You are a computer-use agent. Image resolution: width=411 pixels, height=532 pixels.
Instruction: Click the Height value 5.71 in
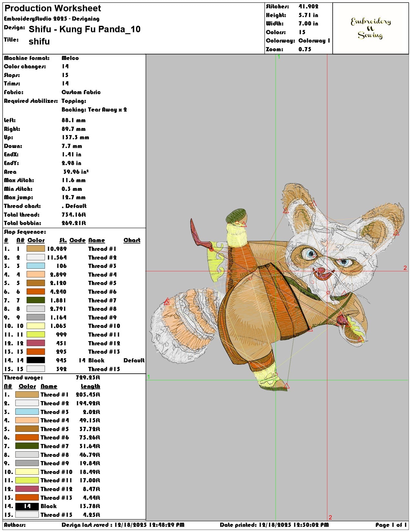(x=308, y=15)
